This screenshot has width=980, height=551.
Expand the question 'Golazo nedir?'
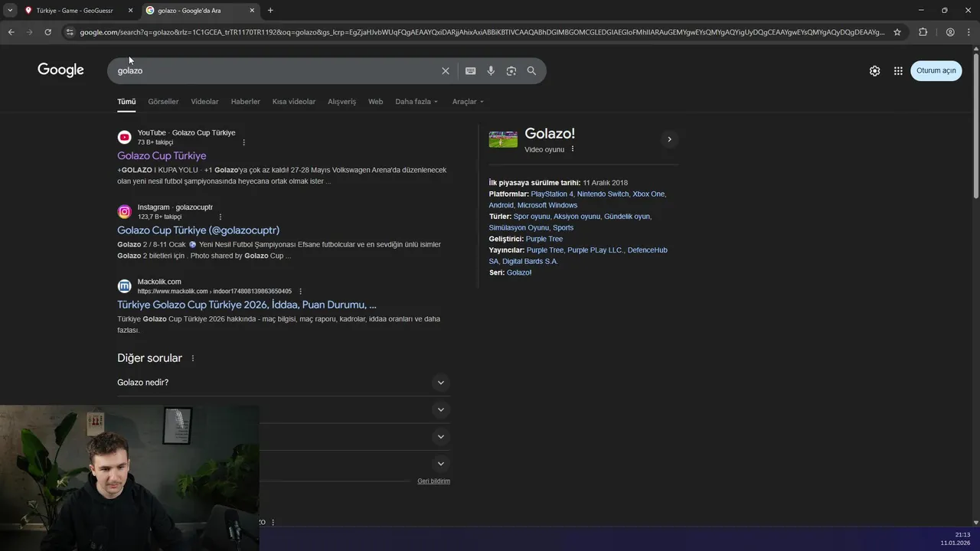283,383
